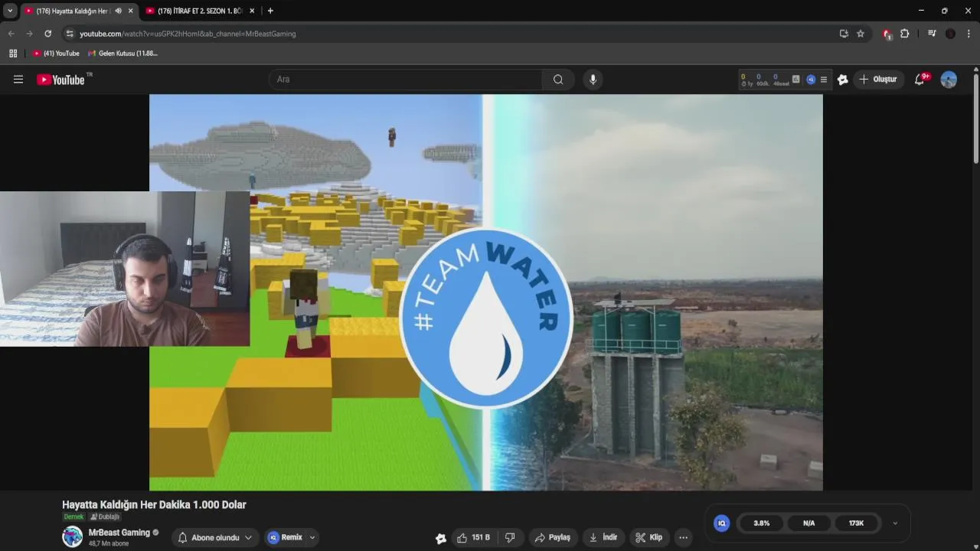Click the vidIQ 173K stat pill
The width and height of the screenshot is (980, 551).
856,523
